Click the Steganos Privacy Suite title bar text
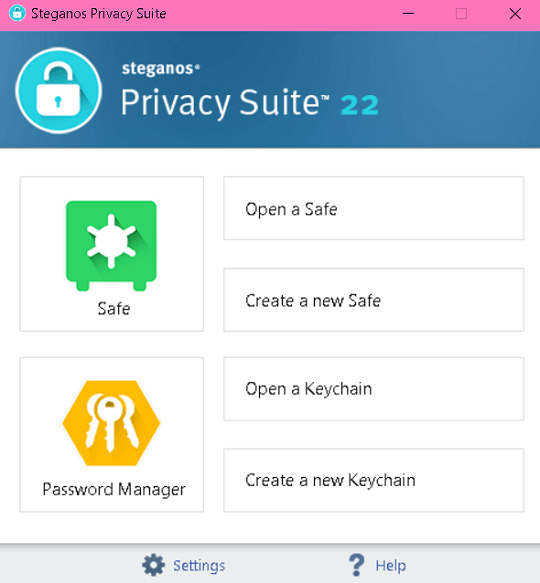The image size is (540, 583). (x=99, y=14)
